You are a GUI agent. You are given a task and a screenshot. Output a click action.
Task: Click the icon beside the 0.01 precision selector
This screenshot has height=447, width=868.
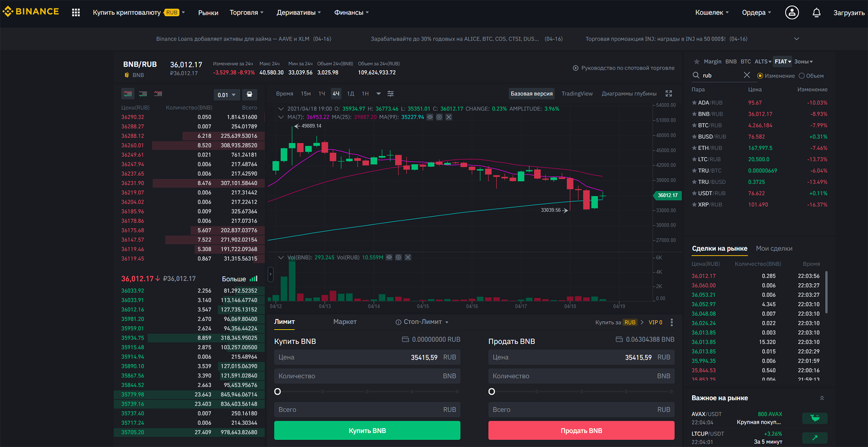(250, 94)
